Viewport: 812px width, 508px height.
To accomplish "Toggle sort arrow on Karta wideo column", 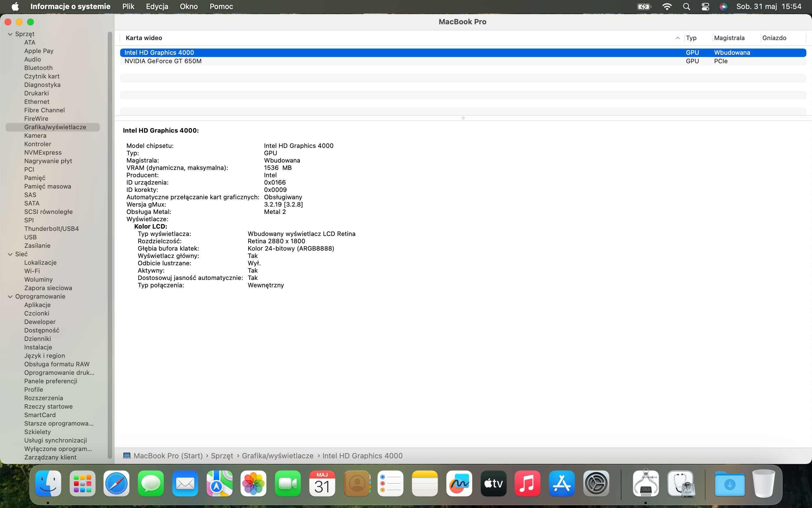I will 678,38.
